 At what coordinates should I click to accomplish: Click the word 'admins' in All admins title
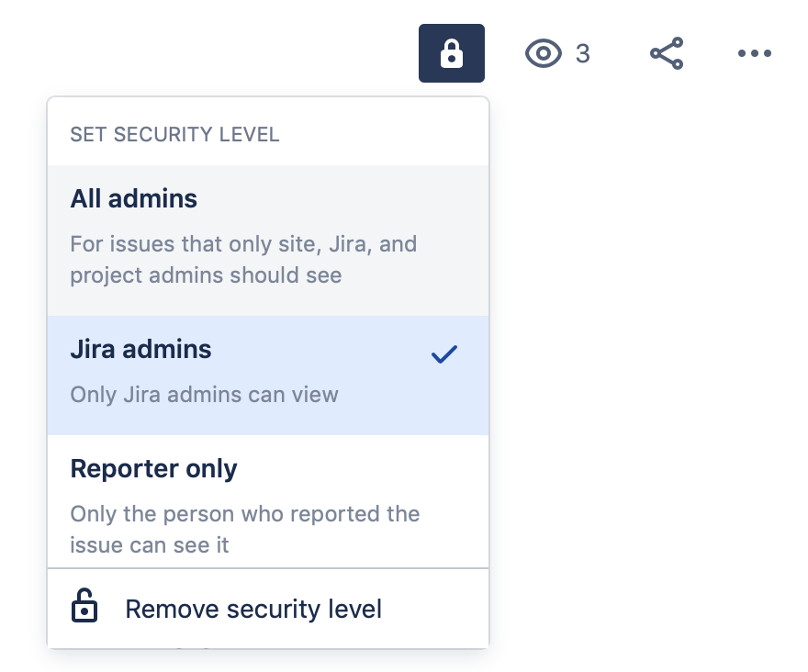tap(152, 198)
